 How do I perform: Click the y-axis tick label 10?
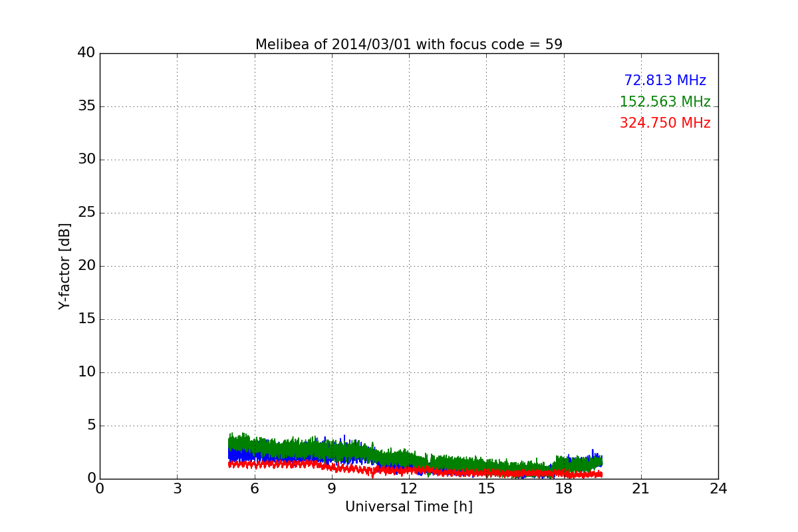click(86, 372)
